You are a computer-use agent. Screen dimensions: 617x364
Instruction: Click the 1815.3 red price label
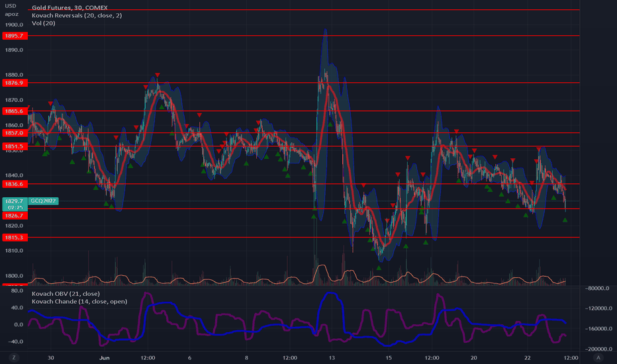pyautogui.click(x=15, y=238)
